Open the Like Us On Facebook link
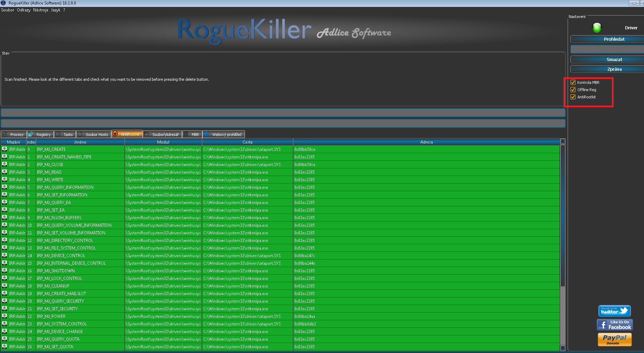This screenshot has height=353, width=644. click(615, 325)
